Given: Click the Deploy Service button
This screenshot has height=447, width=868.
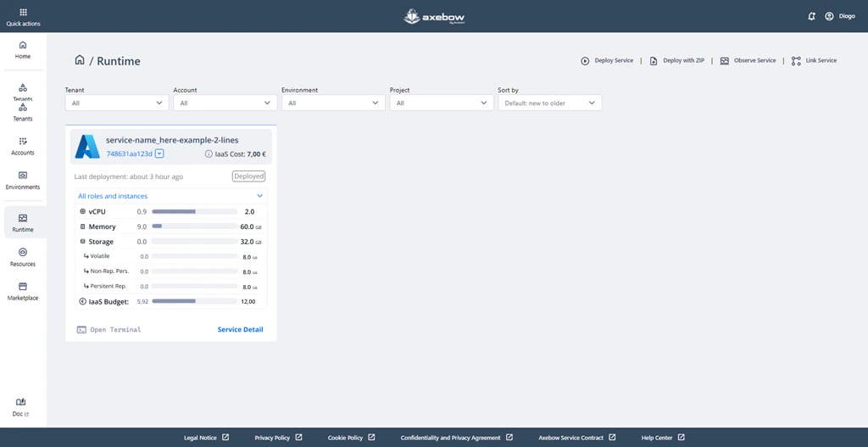Looking at the screenshot, I should (x=607, y=61).
